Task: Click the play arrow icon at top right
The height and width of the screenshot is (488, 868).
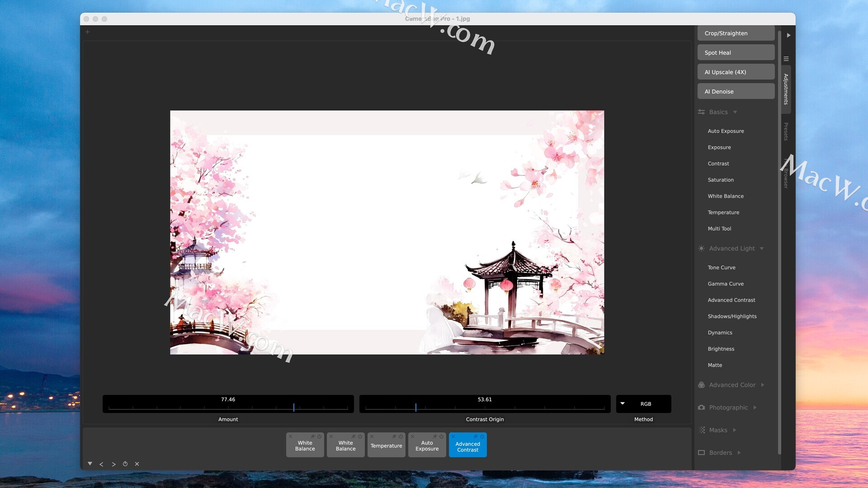Action: [788, 35]
